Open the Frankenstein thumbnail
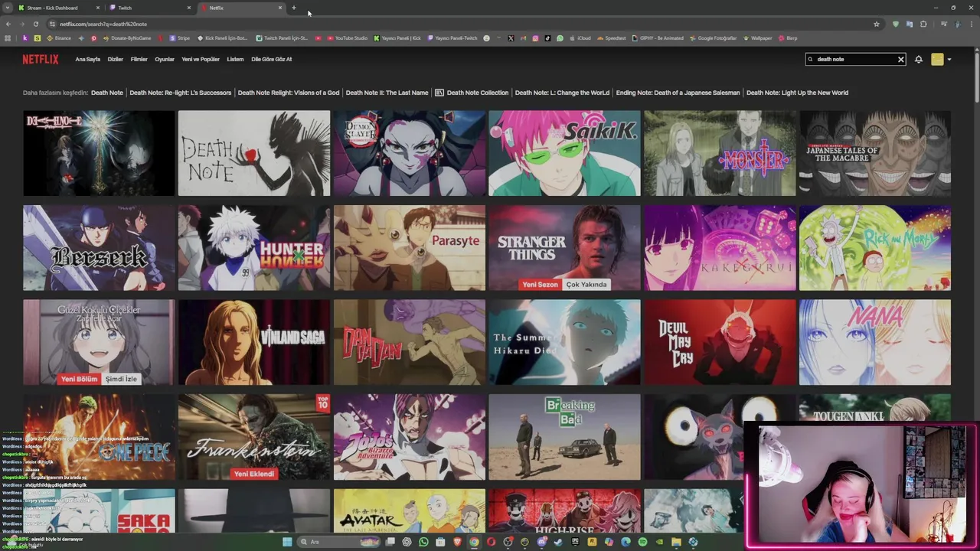The width and height of the screenshot is (980, 551). point(254,437)
